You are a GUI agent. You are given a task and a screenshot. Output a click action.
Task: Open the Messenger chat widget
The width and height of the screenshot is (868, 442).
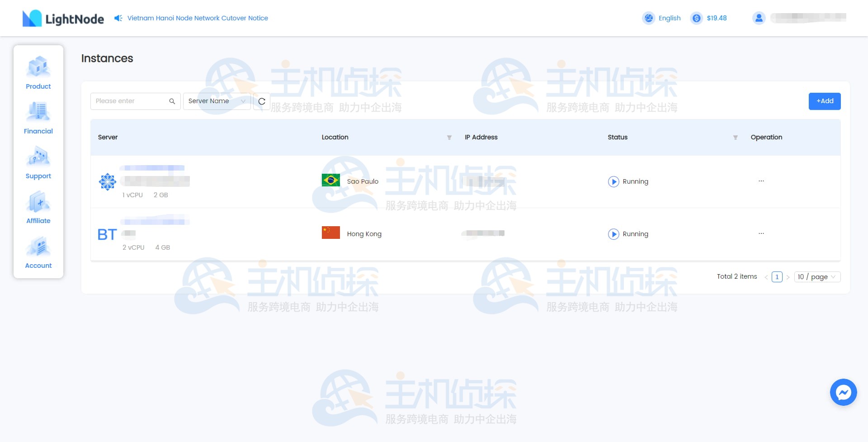pos(843,392)
